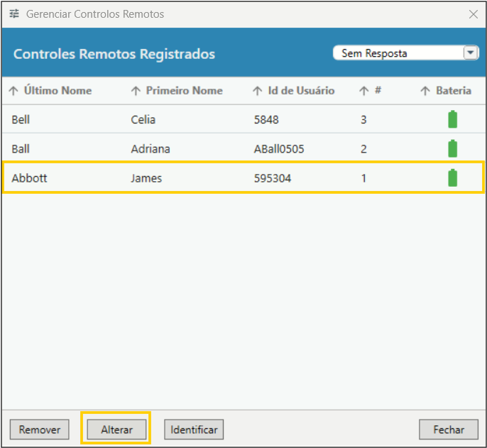Click the Sem Resposta combo box field

(x=398, y=53)
